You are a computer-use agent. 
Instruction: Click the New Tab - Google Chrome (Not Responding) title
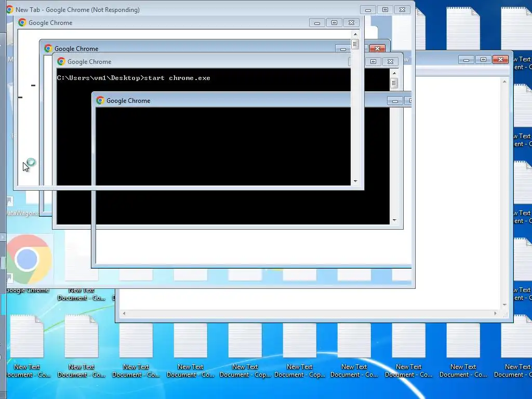click(x=77, y=10)
